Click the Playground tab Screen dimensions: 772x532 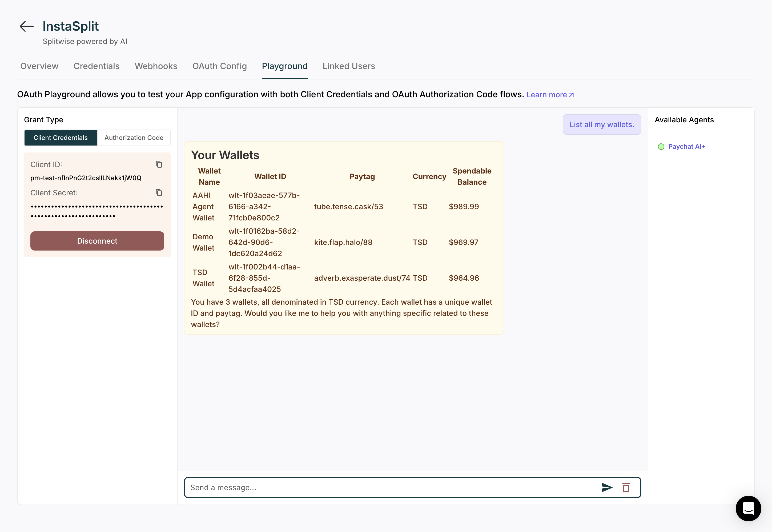click(284, 66)
